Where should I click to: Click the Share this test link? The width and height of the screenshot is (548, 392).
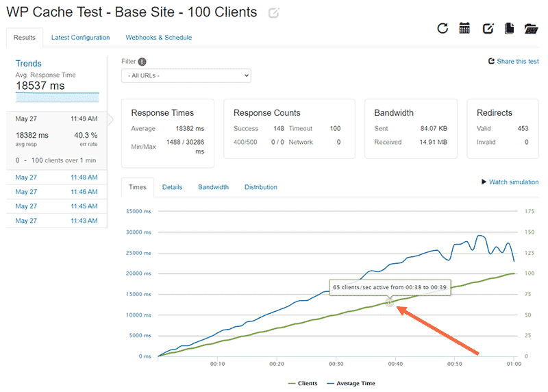[518, 61]
